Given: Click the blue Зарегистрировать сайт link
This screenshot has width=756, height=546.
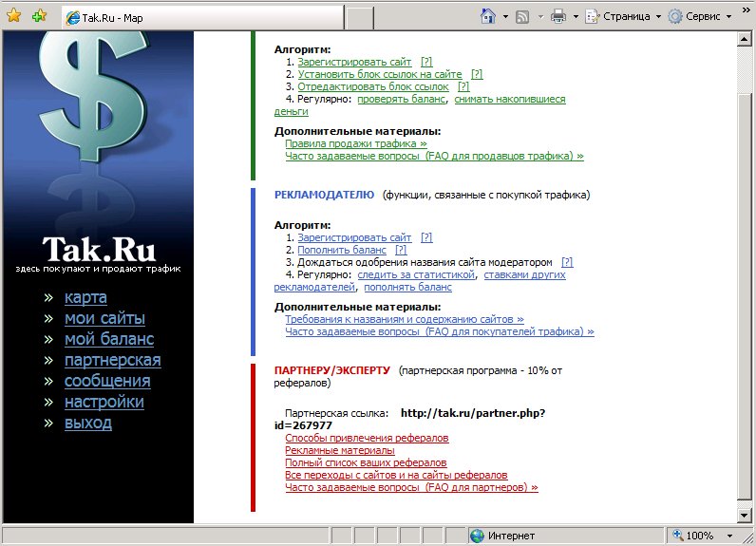Looking at the screenshot, I should coord(354,237).
